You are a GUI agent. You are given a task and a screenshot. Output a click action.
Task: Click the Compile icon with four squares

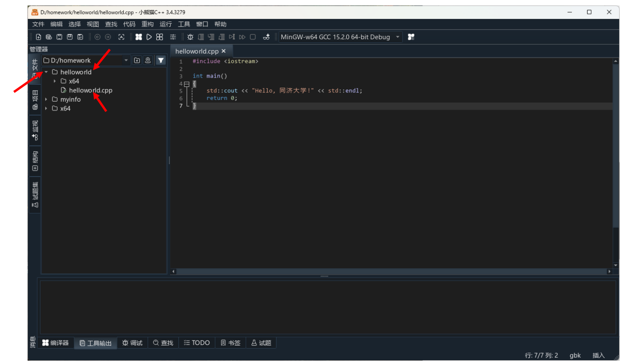(139, 37)
